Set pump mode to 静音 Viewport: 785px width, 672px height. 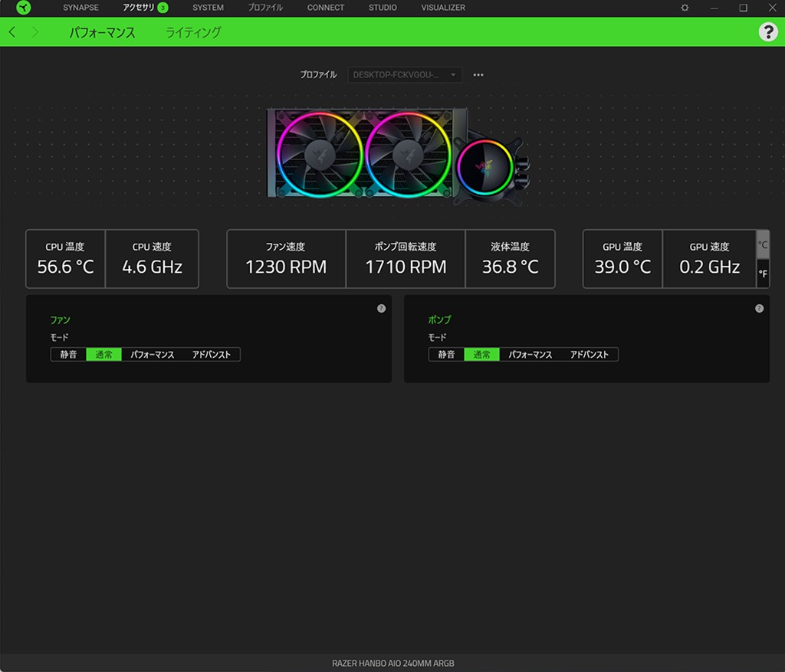(x=446, y=355)
